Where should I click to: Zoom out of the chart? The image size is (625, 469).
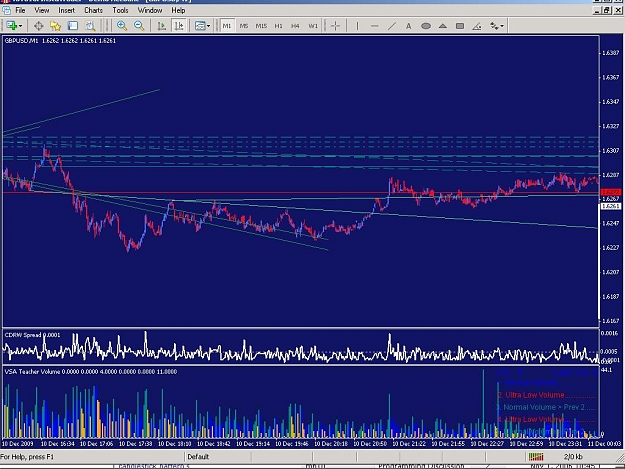click(x=139, y=26)
